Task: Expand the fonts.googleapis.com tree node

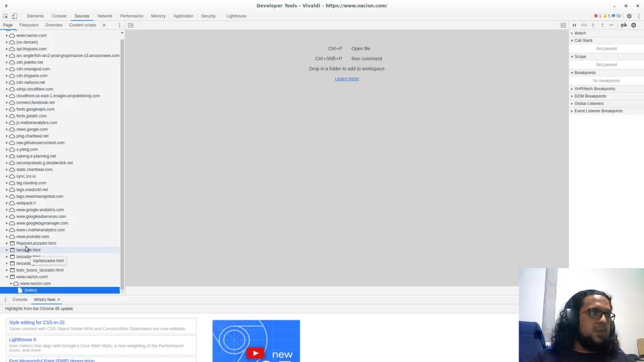Action: click(x=7, y=109)
